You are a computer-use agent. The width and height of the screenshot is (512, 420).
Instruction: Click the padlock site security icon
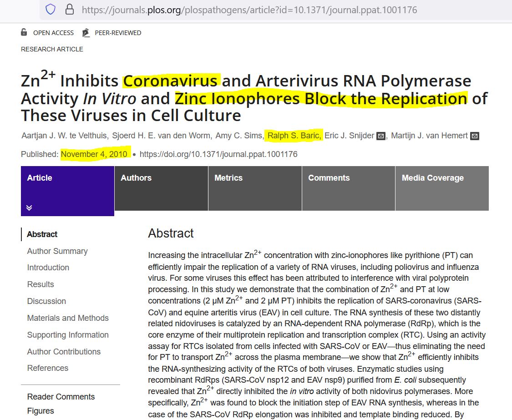tap(70, 10)
